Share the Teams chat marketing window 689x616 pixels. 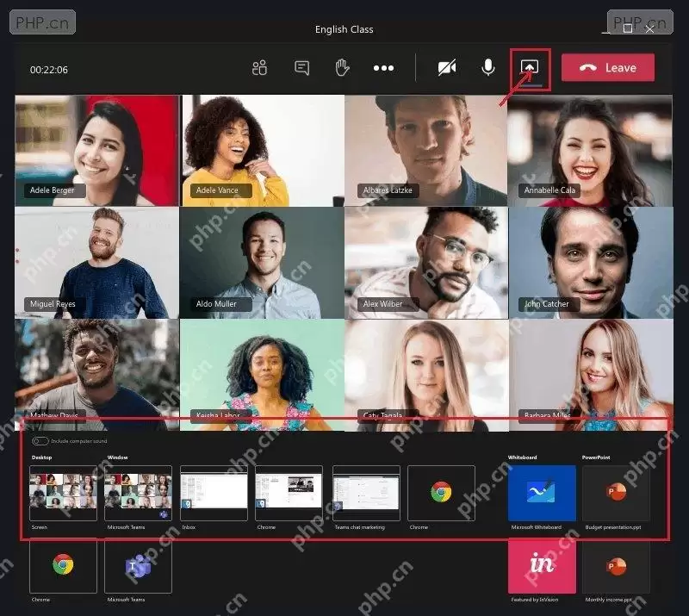click(x=367, y=493)
